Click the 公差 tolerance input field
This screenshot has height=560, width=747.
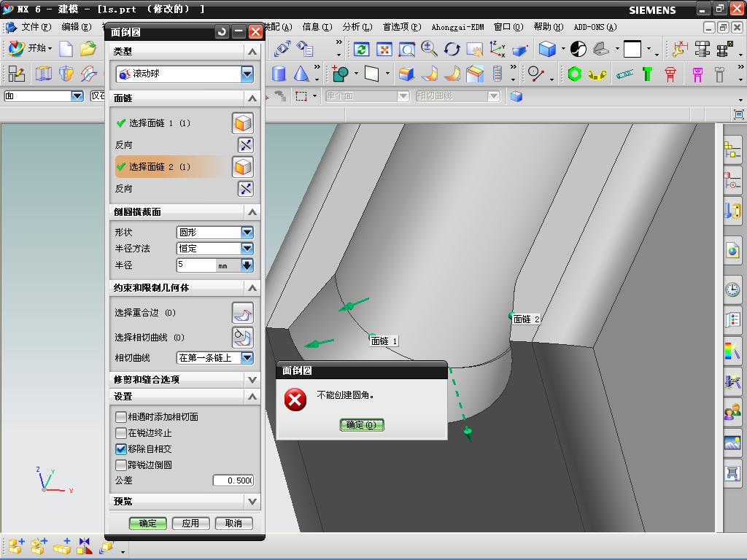(x=233, y=481)
